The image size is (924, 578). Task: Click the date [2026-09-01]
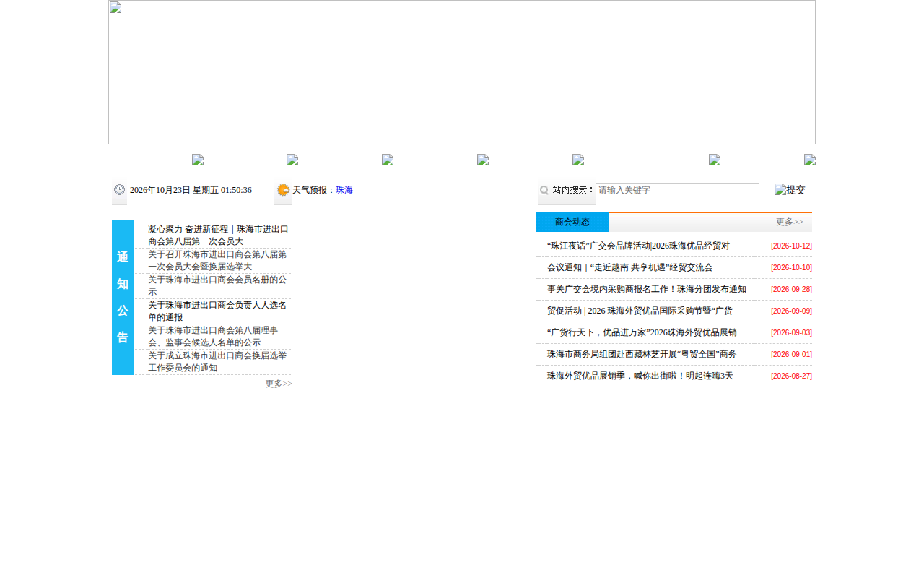coord(791,355)
